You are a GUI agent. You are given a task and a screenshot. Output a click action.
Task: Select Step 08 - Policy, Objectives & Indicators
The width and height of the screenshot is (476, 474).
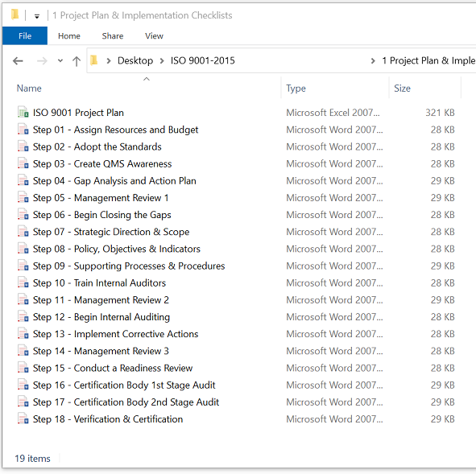pyautogui.click(x=117, y=249)
